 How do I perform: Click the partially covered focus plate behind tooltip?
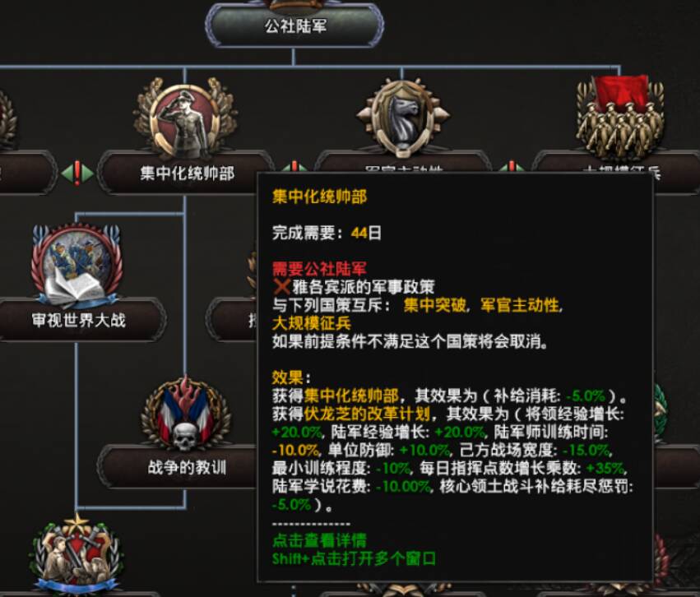231,320
